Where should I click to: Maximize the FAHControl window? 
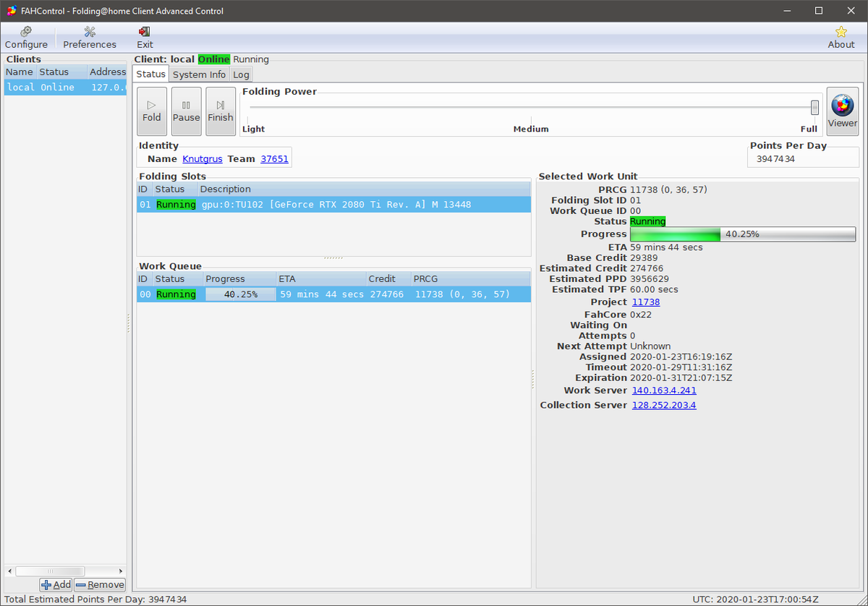pyautogui.click(x=818, y=11)
